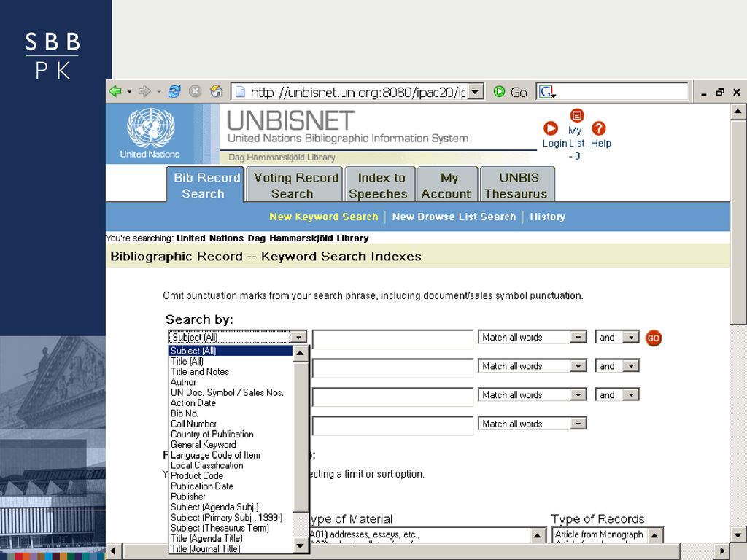Select 'Language Code of Item' option
This screenshot has height=560, width=747.
(x=231, y=456)
